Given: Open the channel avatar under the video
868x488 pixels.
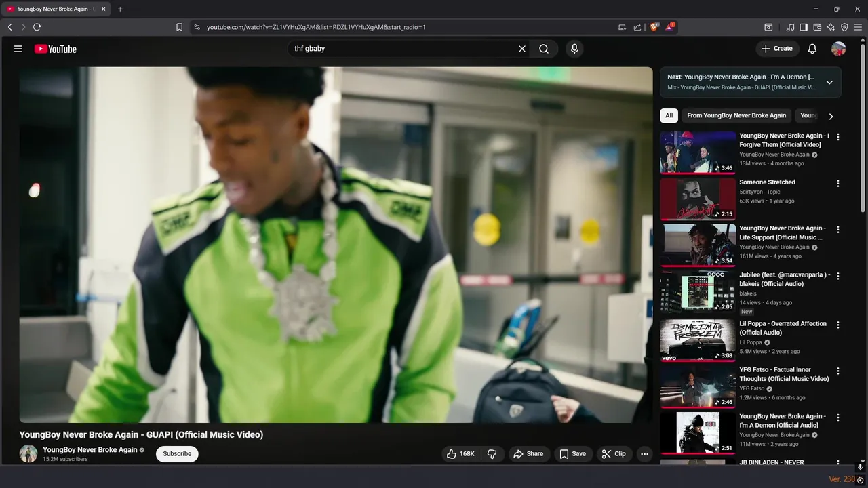Looking at the screenshot, I should click(28, 453).
